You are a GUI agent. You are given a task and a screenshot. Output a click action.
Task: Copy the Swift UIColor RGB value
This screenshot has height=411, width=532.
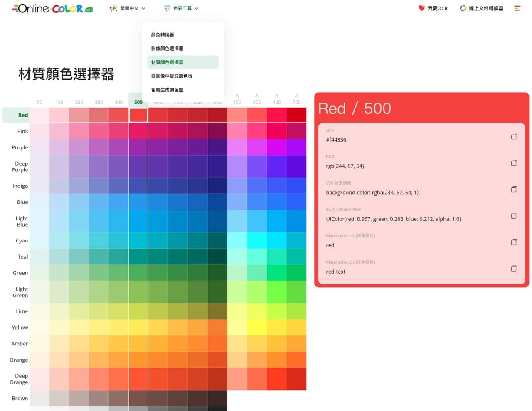click(514, 216)
